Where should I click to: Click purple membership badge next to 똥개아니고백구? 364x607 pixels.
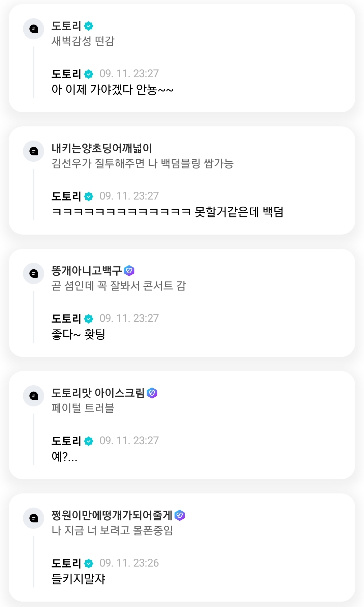(129, 270)
